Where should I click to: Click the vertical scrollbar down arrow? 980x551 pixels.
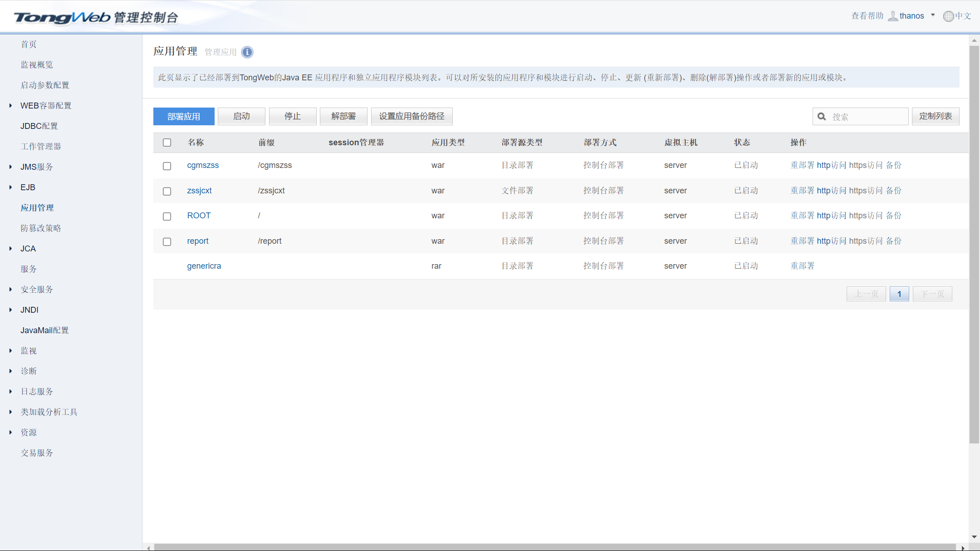point(974,537)
